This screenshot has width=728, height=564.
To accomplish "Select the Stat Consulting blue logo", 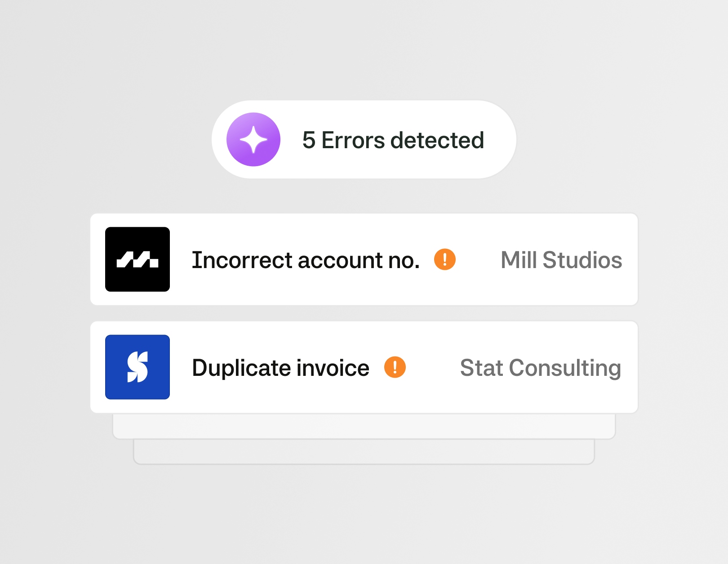I will point(138,367).
